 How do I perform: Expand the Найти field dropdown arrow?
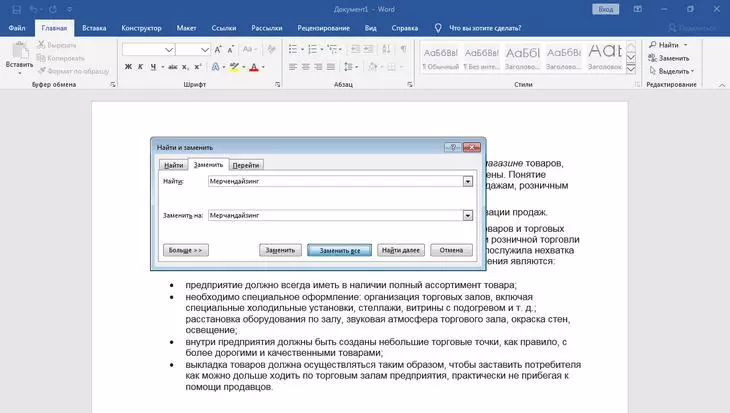click(x=467, y=181)
